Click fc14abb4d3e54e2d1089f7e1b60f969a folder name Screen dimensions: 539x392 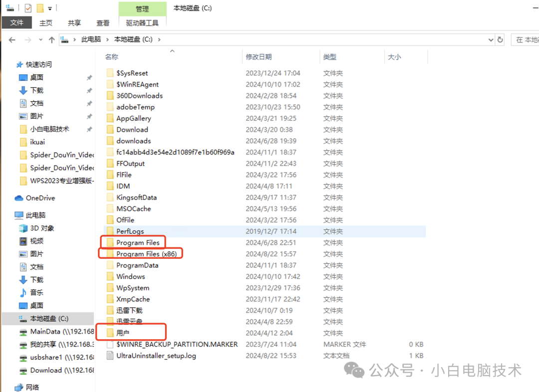[x=175, y=152]
